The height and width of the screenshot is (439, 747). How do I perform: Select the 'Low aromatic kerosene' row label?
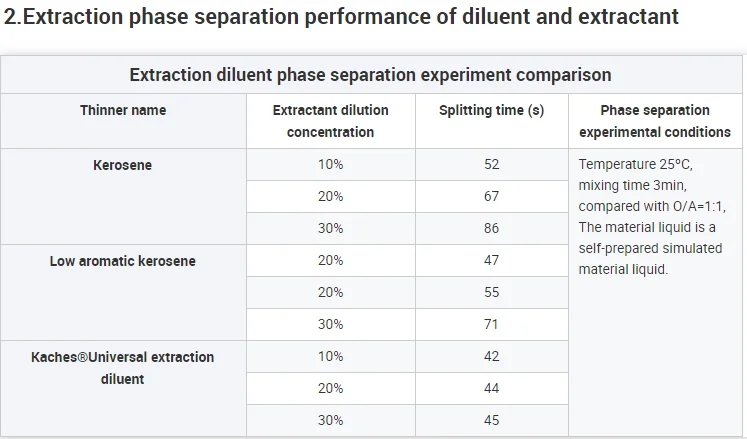123,261
